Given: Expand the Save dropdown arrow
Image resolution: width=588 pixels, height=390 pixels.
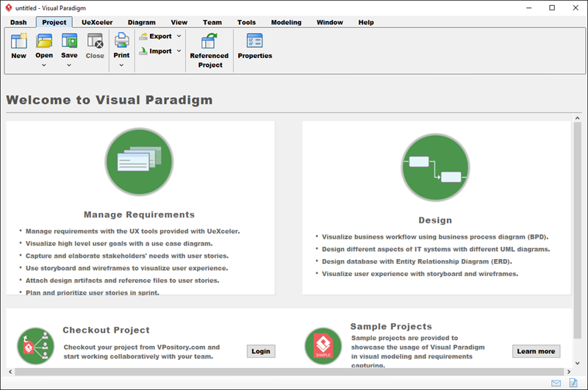Looking at the screenshot, I should [69, 65].
